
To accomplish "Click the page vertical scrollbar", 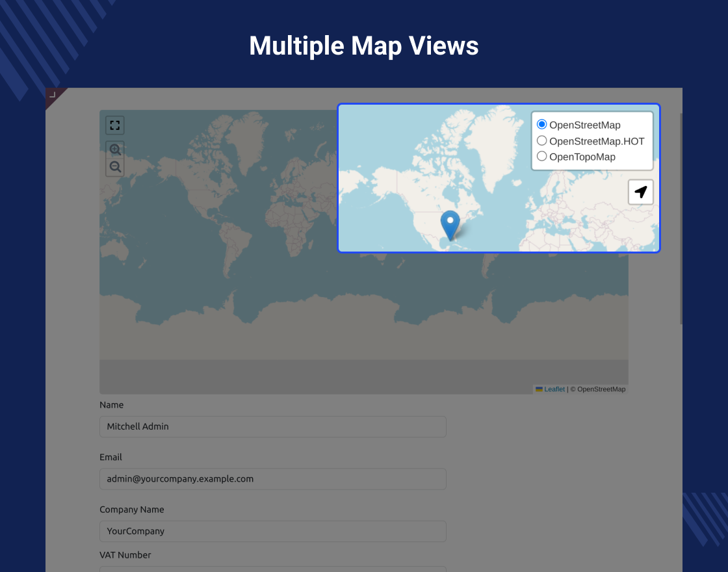I will [x=681, y=218].
